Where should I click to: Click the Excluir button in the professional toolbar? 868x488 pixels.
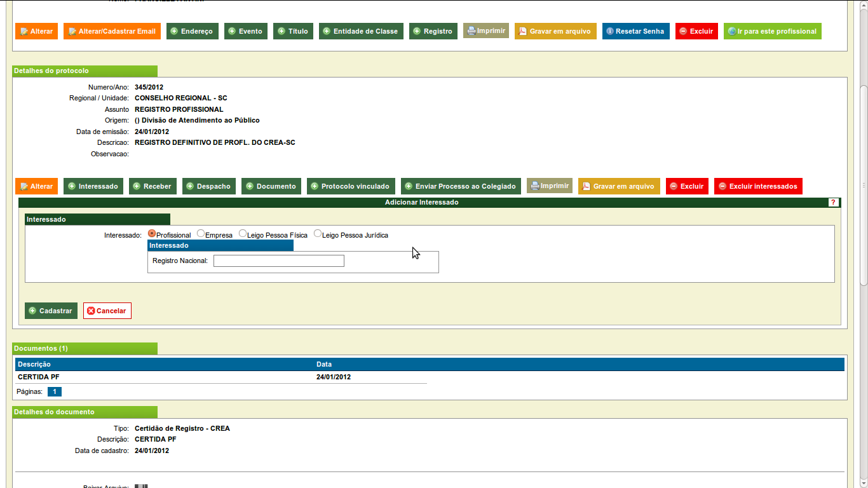coord(696,31)
